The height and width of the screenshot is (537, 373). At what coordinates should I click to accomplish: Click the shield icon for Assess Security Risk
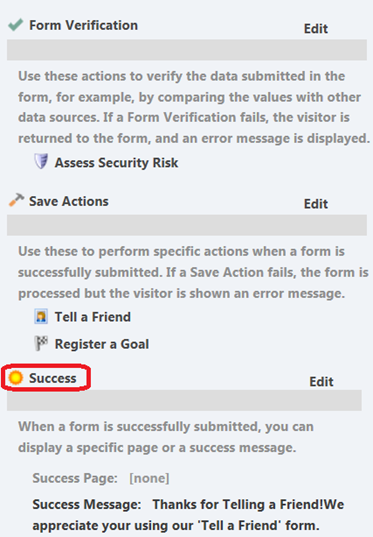pos(41,161)
